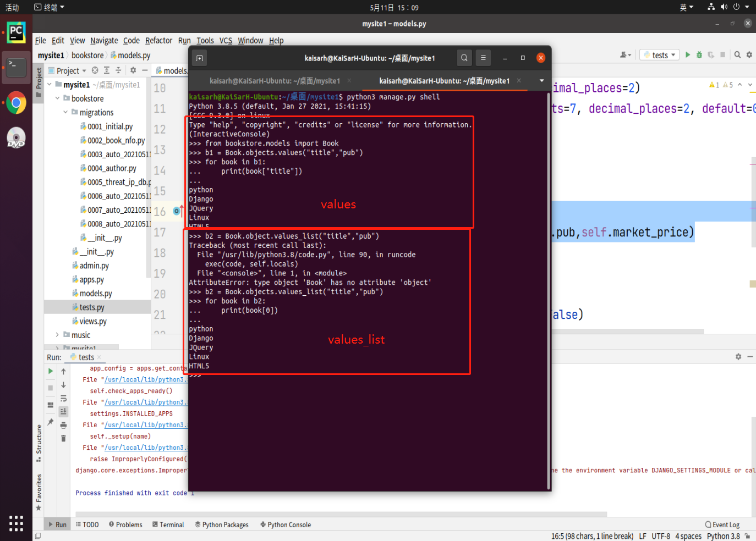Screen dimensions: 756x541
Task: Start debugging with the green bug icon
Action: coord(699,55)
